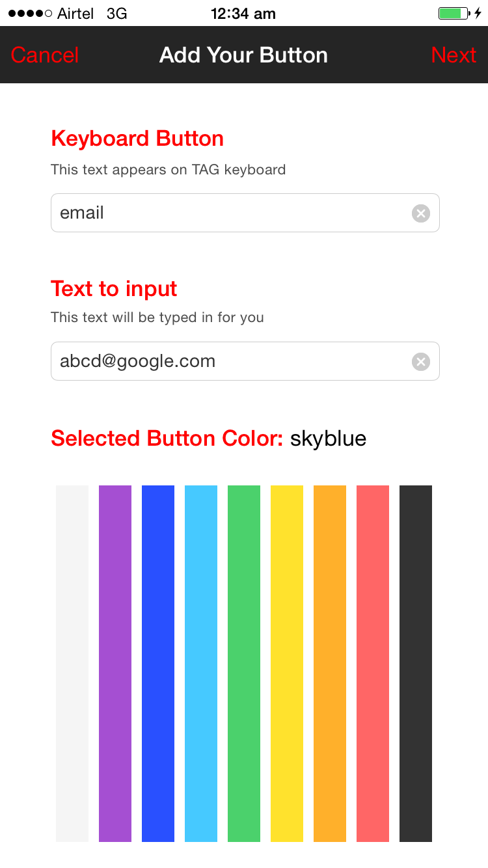Choose the green color swatch
Viewport: 488px width, 868px height.
coord(244,663)
